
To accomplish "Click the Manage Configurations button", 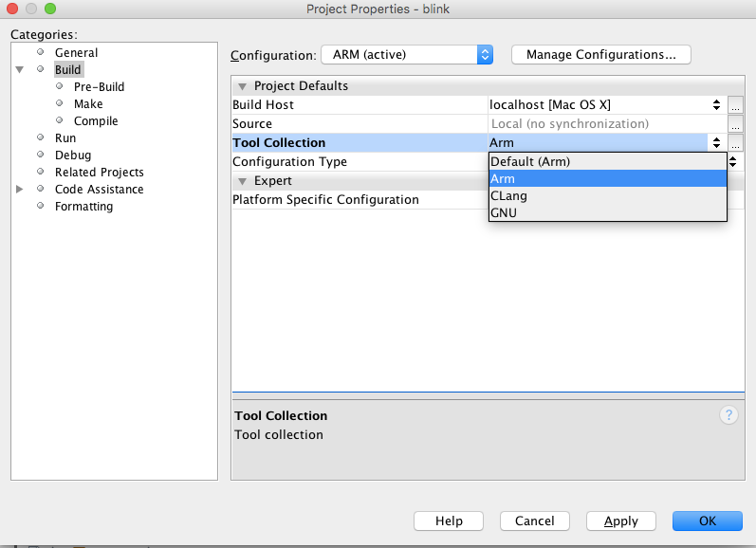I will [601, 54].
